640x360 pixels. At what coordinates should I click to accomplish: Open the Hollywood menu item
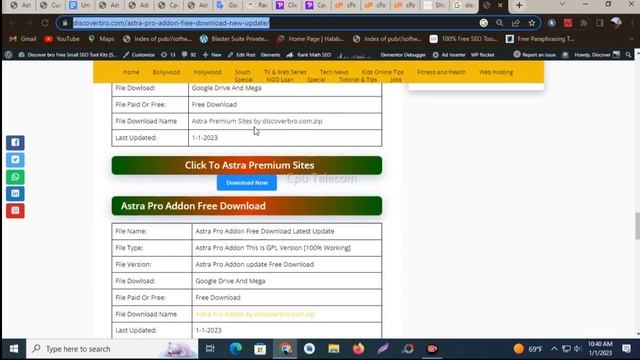[207, 72]
